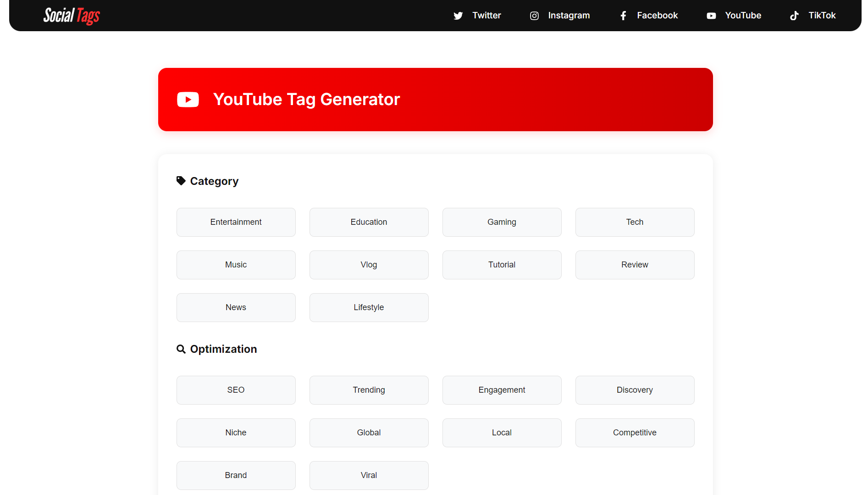Viewport: 868px width, 495px height.
Task: Click the Facebook f icon
Action: (623, 16)
